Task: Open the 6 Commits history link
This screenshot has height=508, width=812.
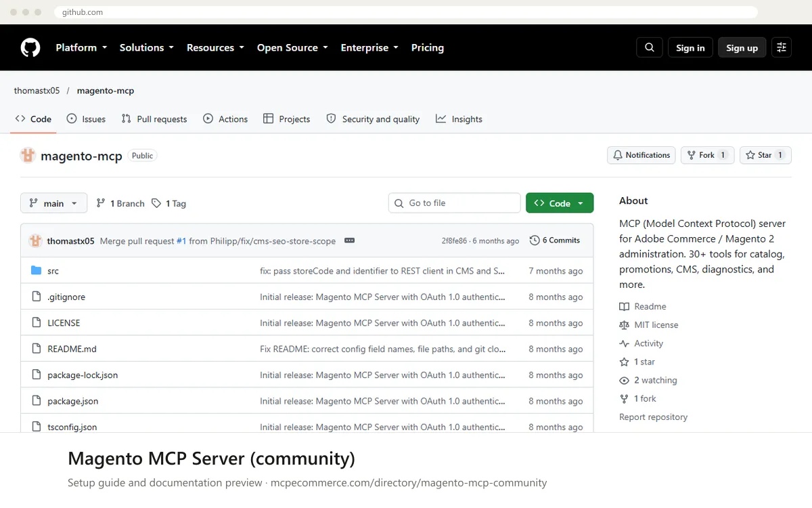Action: [555, 240]
